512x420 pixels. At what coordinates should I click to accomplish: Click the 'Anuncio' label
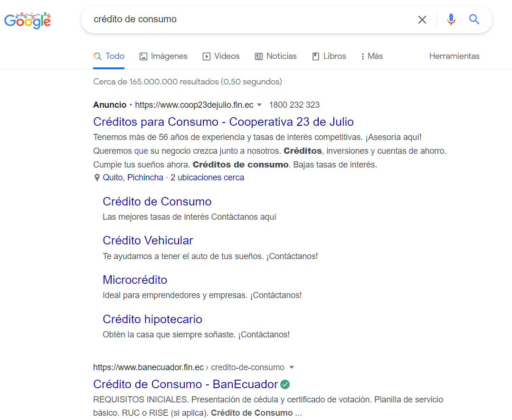point(110,105)
